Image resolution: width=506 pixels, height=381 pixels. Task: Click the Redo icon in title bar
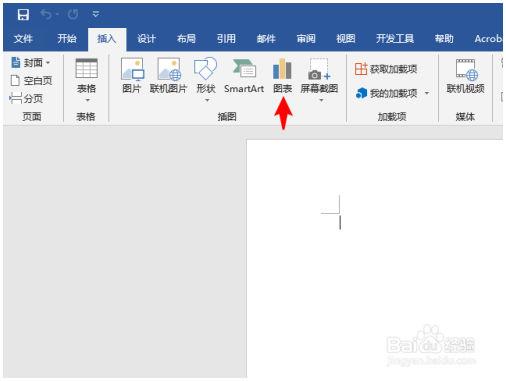[73, 14]
